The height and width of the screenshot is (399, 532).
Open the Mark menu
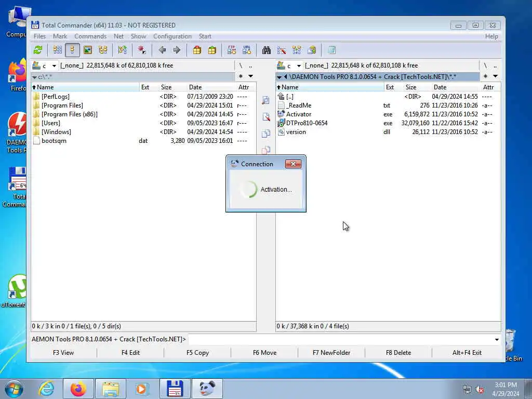(60, 36)
